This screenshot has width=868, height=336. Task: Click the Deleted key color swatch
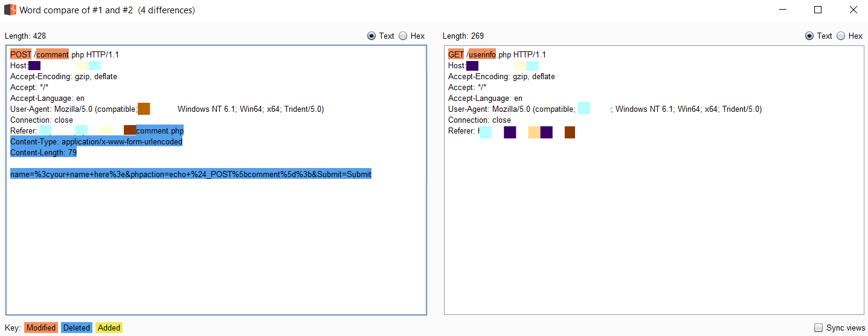tap(76, 328)
